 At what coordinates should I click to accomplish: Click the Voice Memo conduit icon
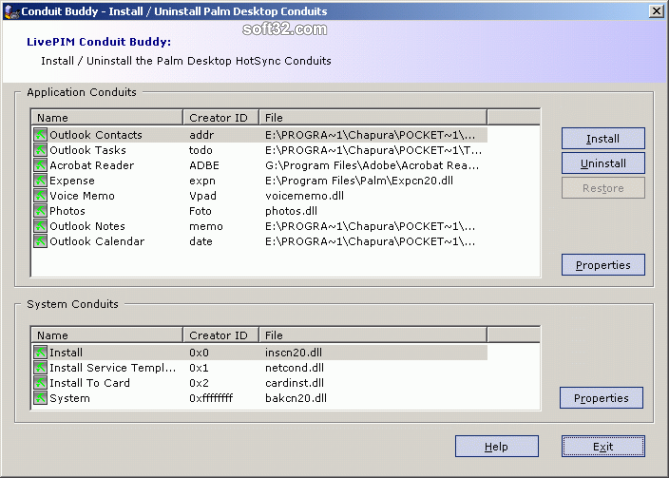40,196
